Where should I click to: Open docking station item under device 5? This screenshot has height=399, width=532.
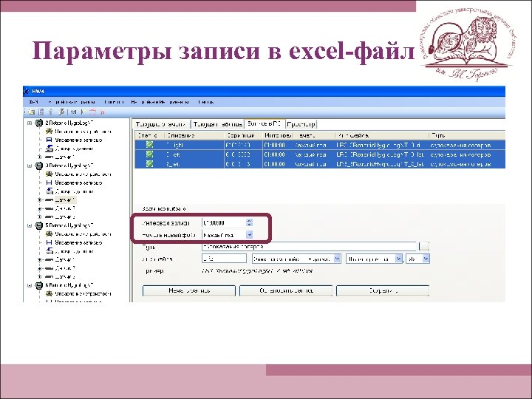coord(69,251)
